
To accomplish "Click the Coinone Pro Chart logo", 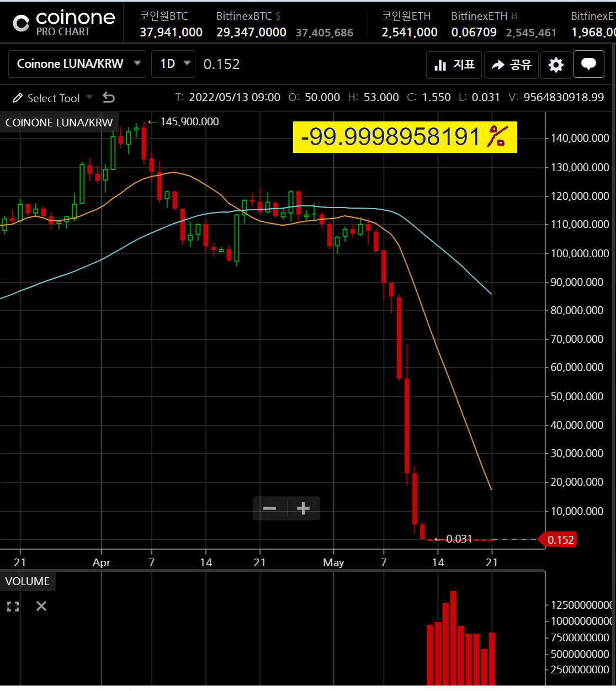I will (x=63, y=23).
